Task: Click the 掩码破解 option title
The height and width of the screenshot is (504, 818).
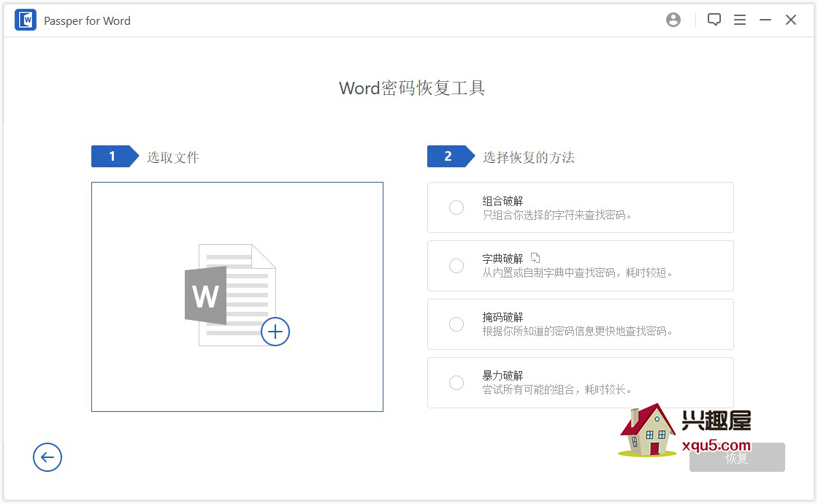Action: pos(502,317)
